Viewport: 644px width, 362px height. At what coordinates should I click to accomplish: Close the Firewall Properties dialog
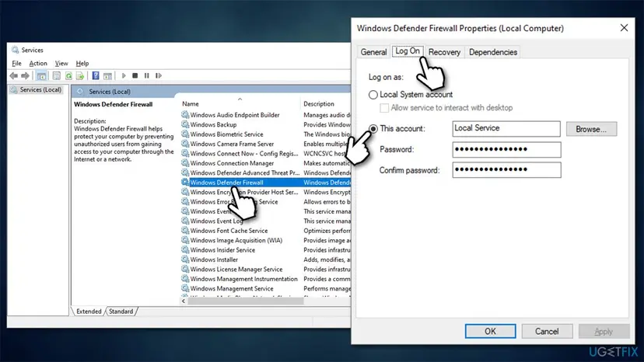point(624,28)
